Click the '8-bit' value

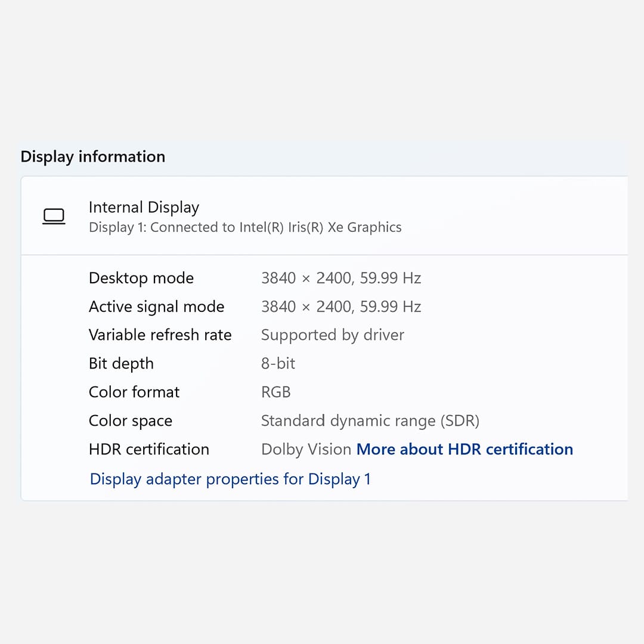point(278,363)
